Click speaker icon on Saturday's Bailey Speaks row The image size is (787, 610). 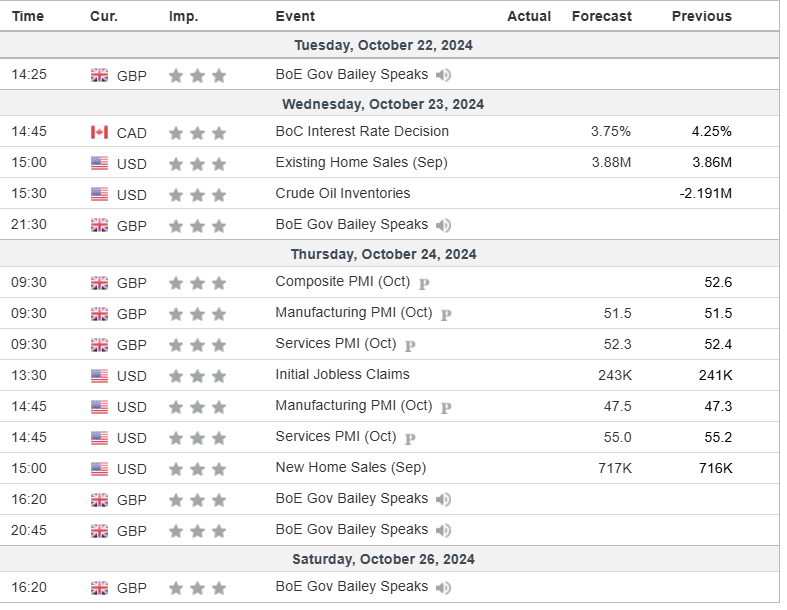[x=443, y=588]
